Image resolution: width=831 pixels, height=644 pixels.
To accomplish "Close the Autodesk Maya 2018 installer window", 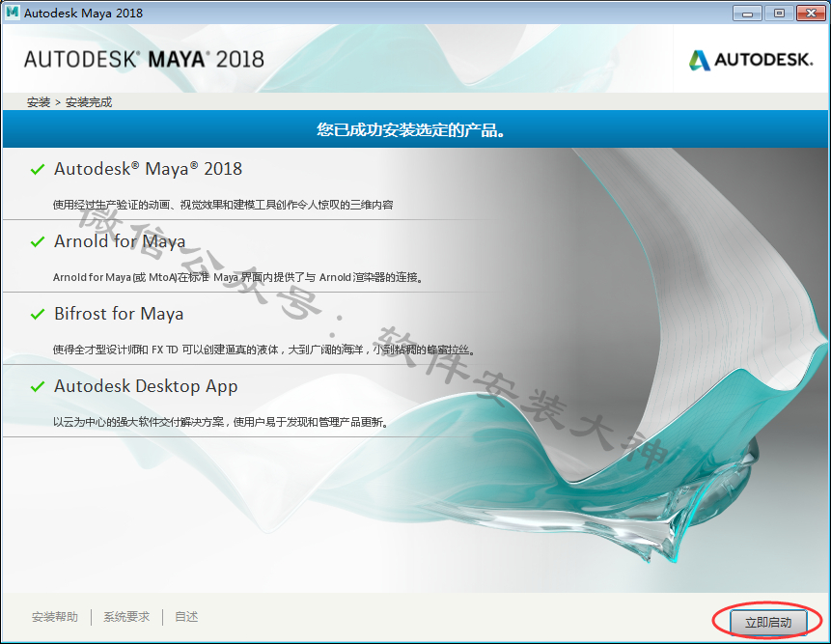I will point(811,14).
